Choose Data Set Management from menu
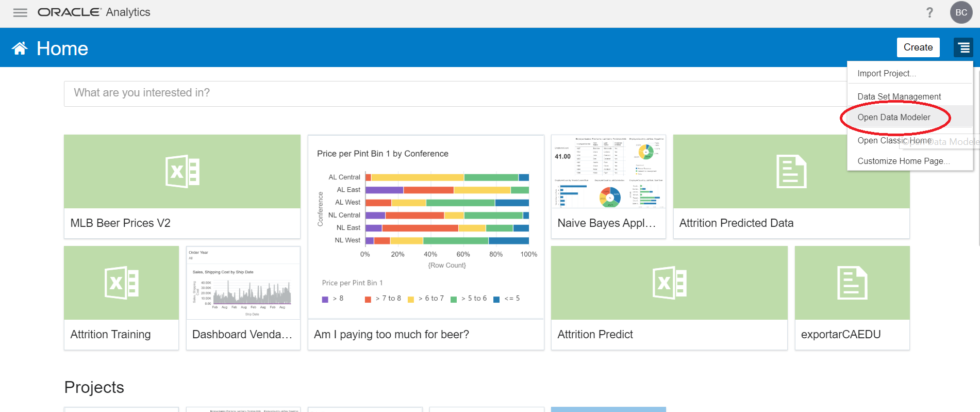Screen dimensions: 980x412 [910, 96]
